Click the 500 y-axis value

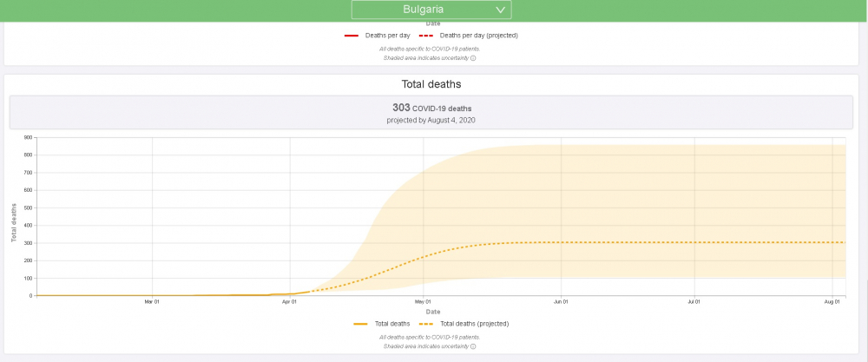[x=28, y=208]
